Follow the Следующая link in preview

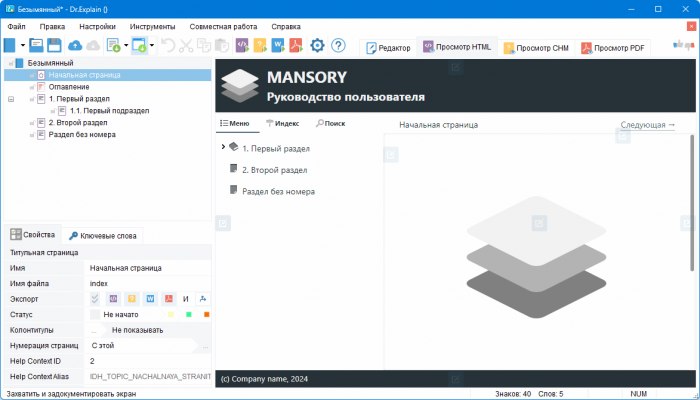[647, 125]
